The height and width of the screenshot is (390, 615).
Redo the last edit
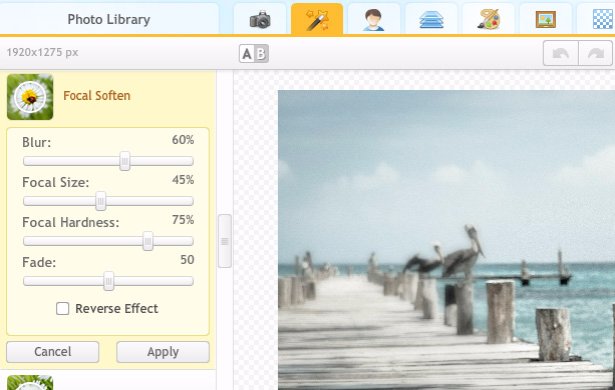coord(595,53)
